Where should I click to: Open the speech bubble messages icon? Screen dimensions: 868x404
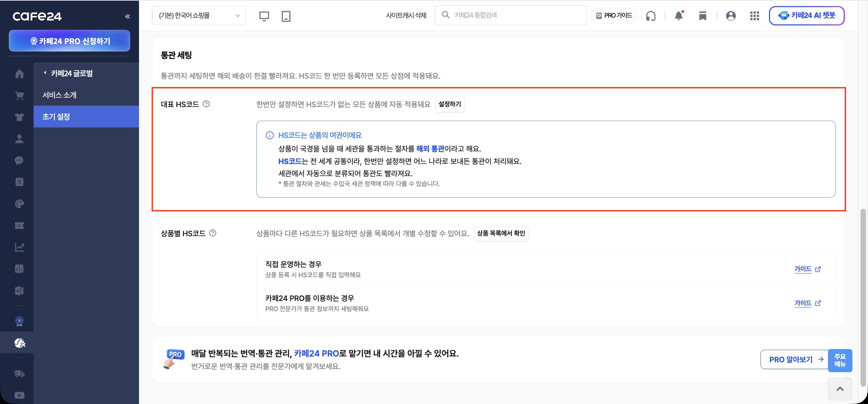coord(19,160)
